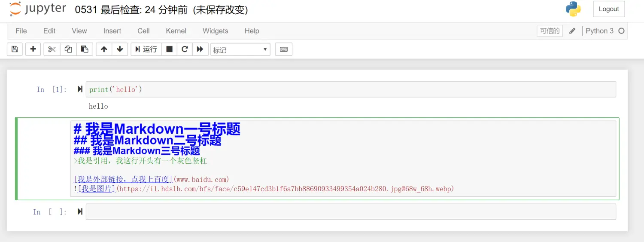This screenshot has width=644, height=242.
Task: Click the Python 3 kernel name
Action: coord(599,31)
